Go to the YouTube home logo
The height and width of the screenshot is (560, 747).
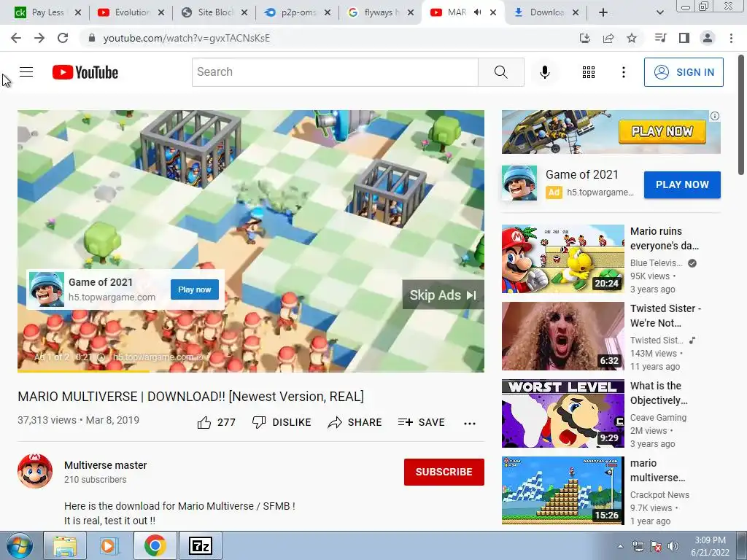(x=85, y=72)
